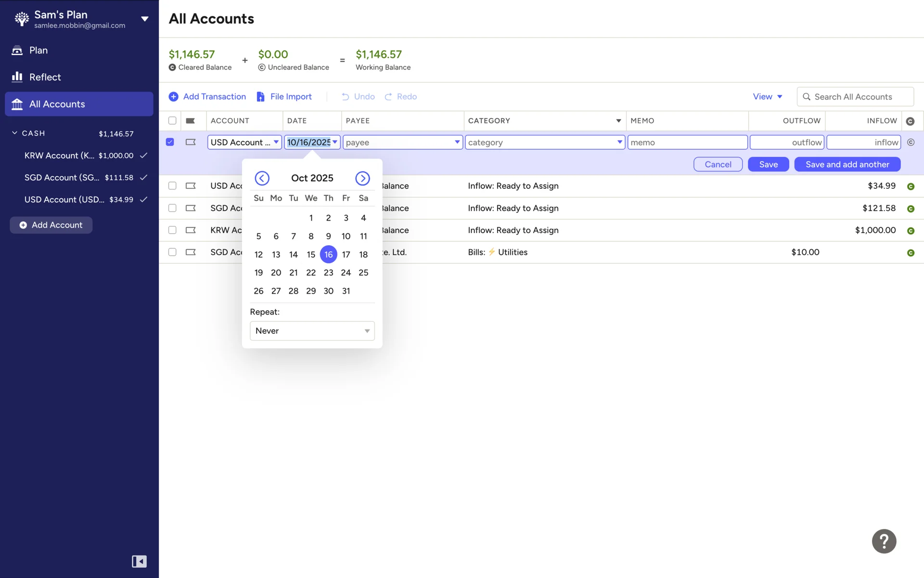This screenshot has width=924, height=578.
Task: Click the flag icon on KRW Account row
Action: click(x=191, y=230)
